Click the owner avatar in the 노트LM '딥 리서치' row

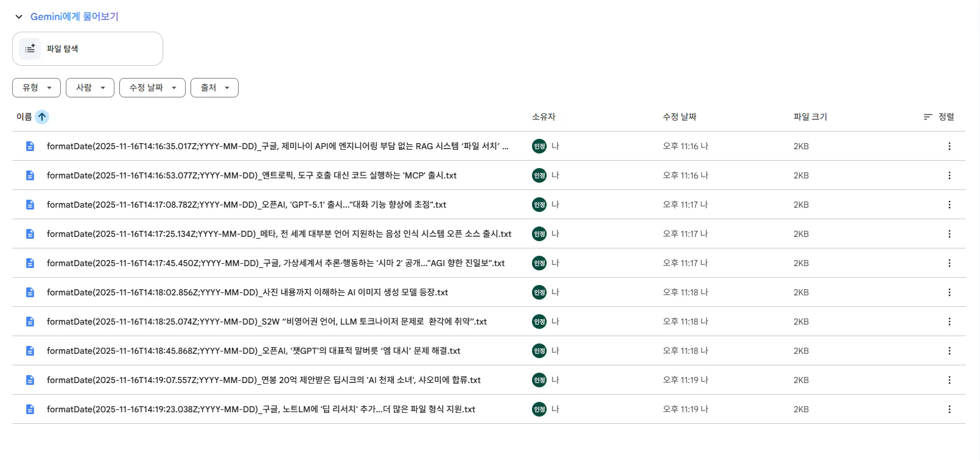coord(539,409)
